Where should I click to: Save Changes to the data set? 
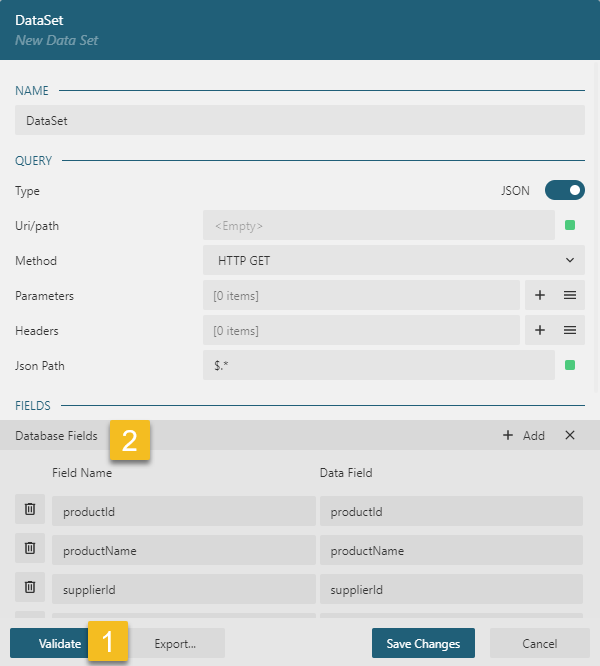423,643
